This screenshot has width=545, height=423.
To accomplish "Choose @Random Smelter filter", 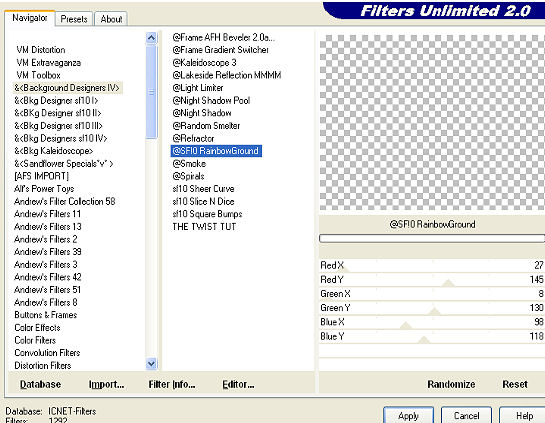I will pyautogui.click(x=206, y=126).
